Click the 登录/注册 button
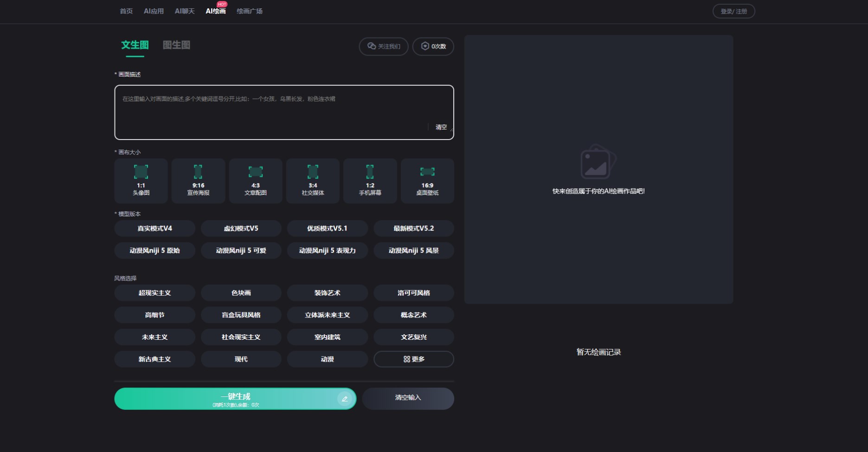868x452 pixels. [x=733, y=11]
